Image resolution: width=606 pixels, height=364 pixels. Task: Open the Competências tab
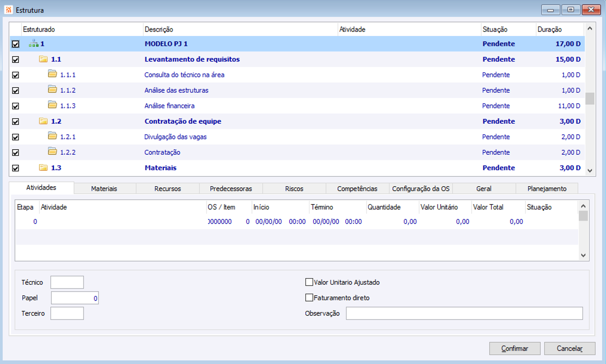tap(357, 189)
